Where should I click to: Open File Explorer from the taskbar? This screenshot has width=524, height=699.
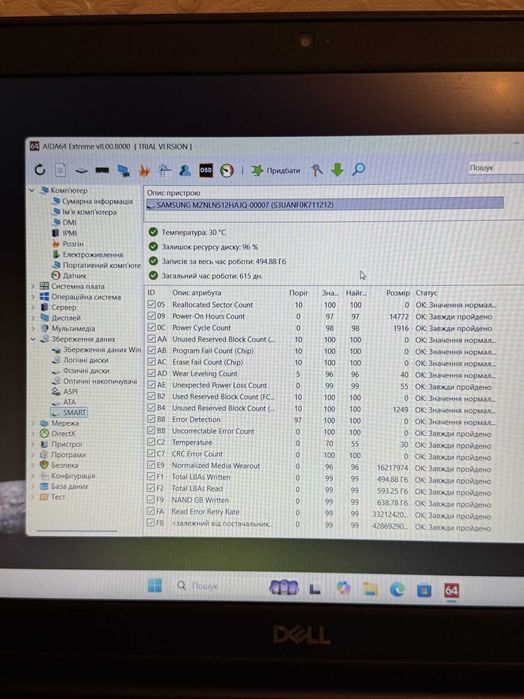pyautogui.click(x=370, y=589)
